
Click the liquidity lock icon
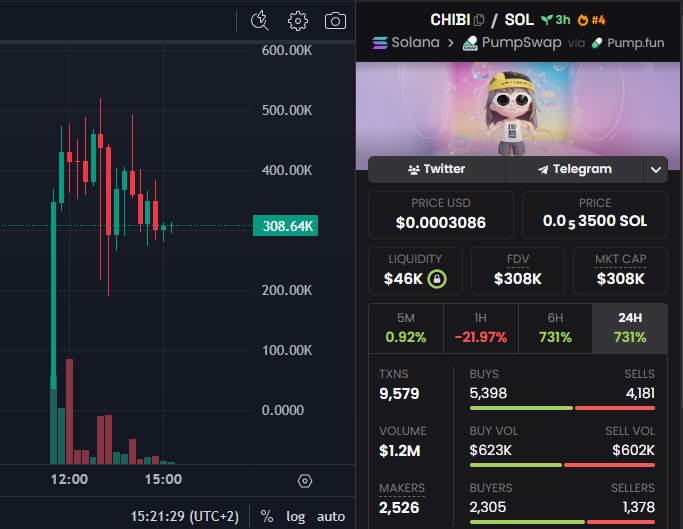(437, 279)
